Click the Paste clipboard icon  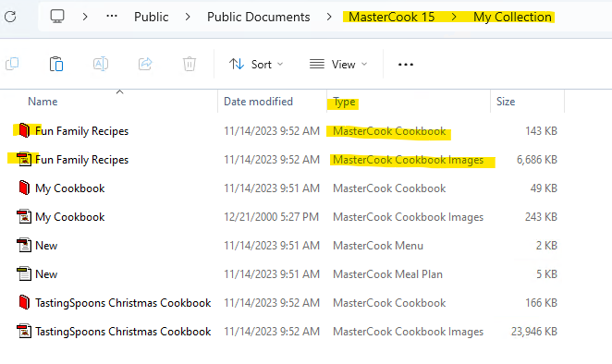56,64
